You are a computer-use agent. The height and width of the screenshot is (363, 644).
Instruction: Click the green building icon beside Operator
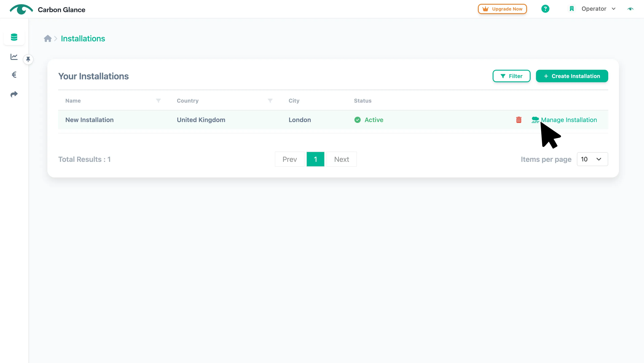pos(572,9)
